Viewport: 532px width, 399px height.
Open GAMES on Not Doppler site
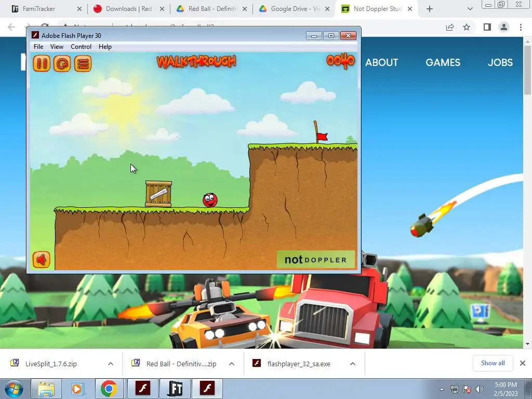443,62
